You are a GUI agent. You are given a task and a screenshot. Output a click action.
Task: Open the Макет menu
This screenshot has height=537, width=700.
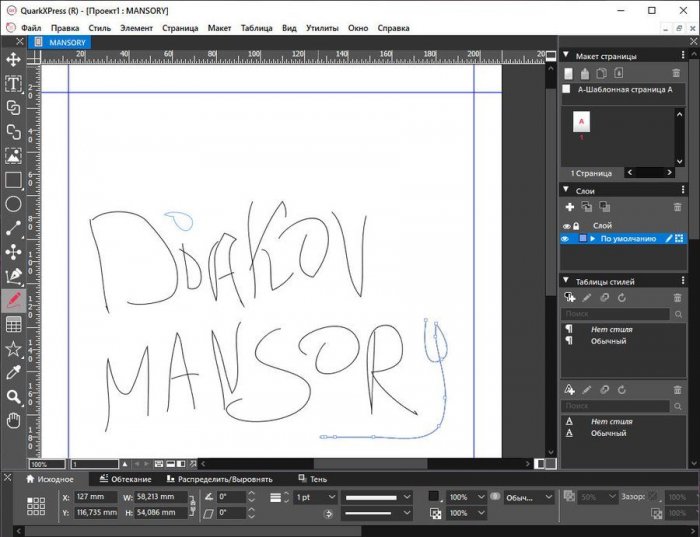coord(219,28)
